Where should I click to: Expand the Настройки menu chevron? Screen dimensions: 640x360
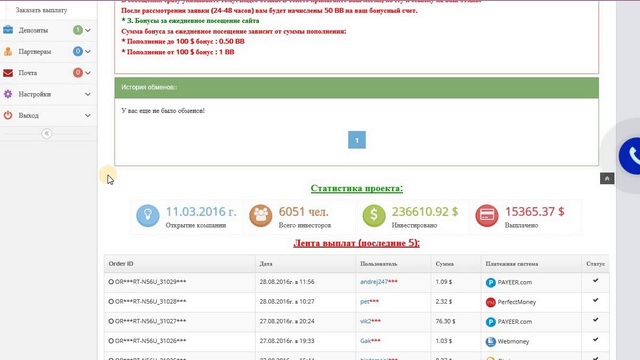(x=88, y=94)
